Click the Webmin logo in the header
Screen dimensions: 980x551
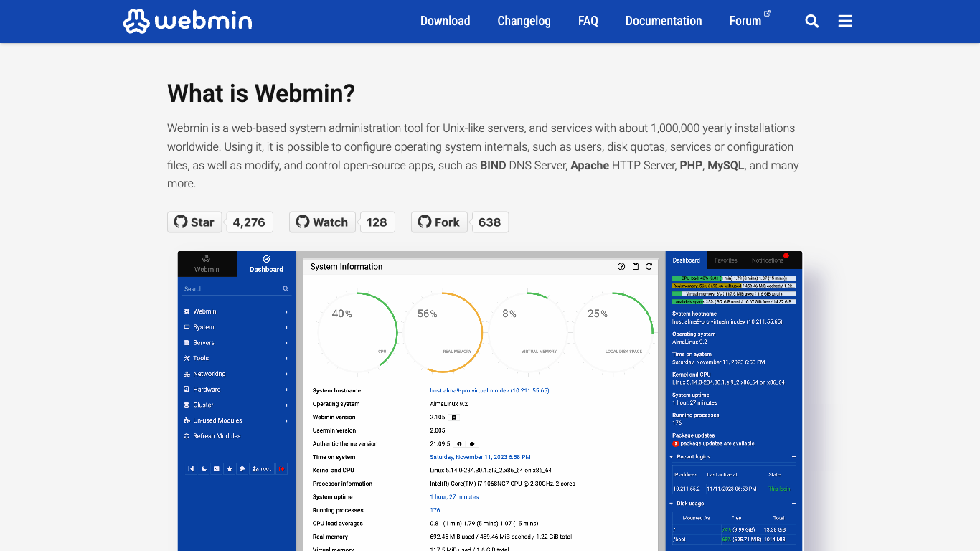click(187, 21)
